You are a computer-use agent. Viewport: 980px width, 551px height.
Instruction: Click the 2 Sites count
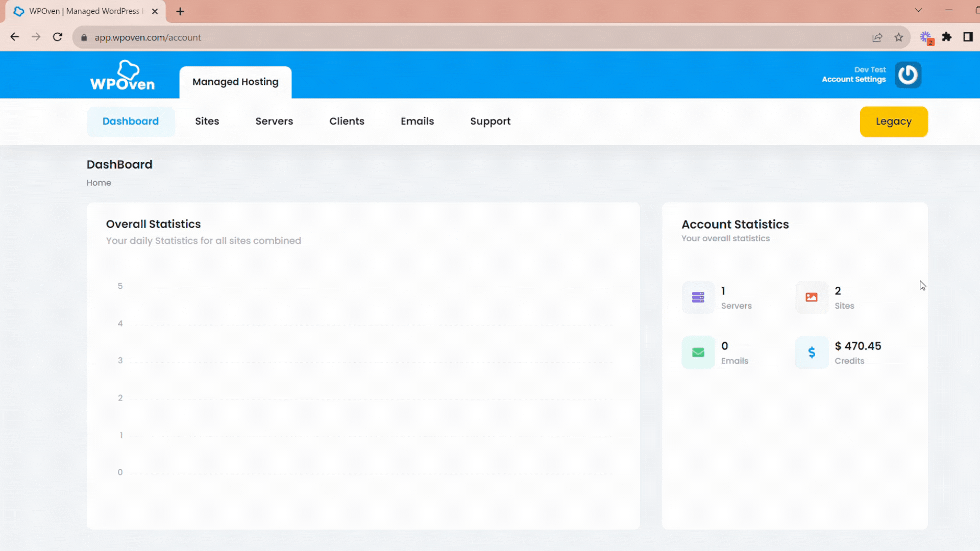838,291
